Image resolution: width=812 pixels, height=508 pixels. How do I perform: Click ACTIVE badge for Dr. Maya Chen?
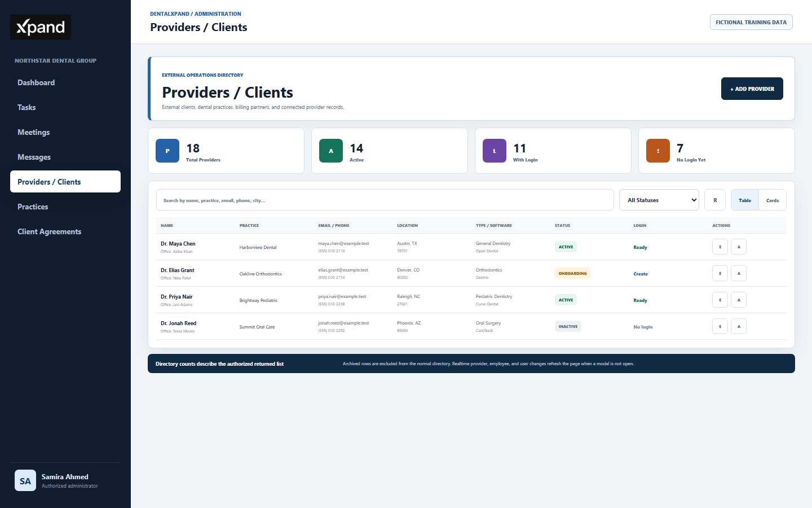[566, 247]
